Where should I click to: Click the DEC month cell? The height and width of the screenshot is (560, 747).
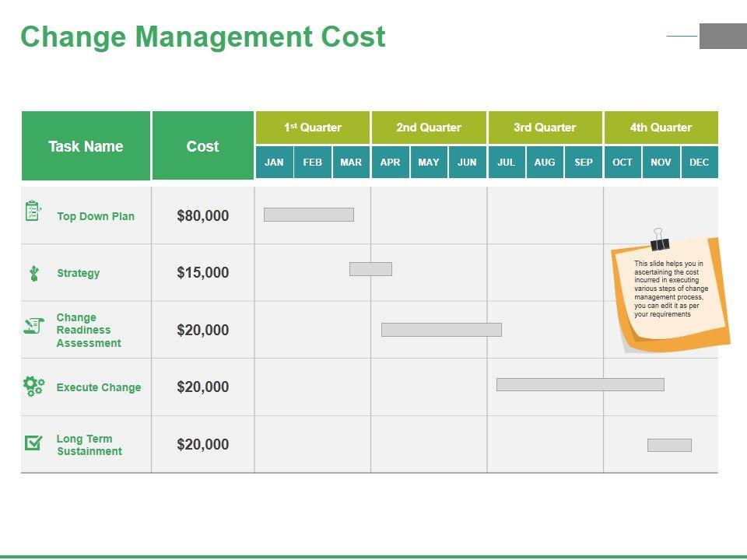pyautogui.click(x=700, y=163)
